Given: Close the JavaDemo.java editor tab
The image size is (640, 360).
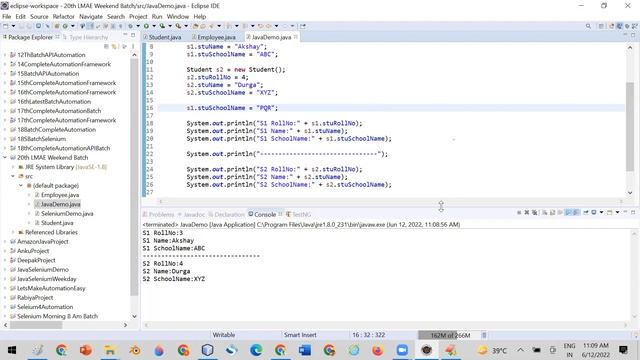Looking at the screenshot, I should pyautogui.click(x=296, y=37).
